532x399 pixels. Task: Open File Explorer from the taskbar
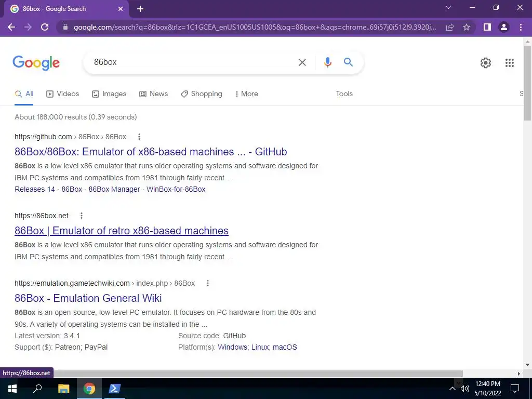(64, 389)
